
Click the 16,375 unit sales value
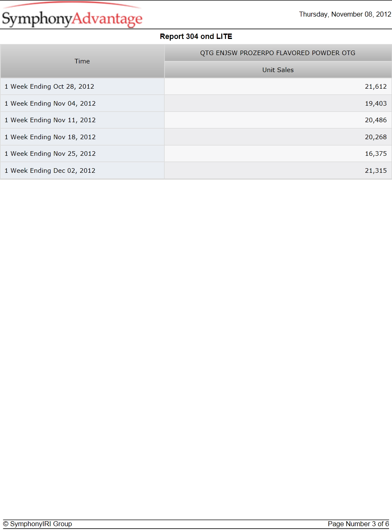376,154
